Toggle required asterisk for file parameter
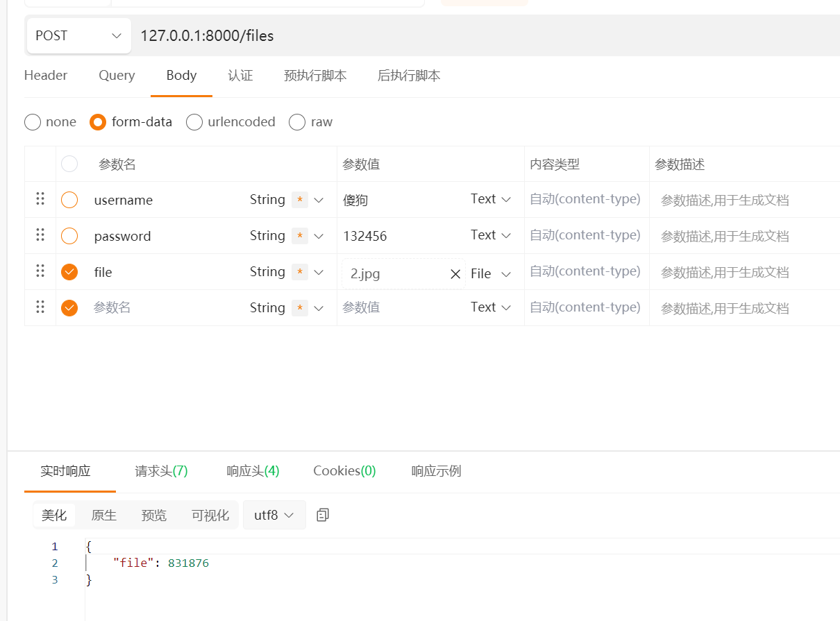This screenshot has width=840, height=621. [x=299, y=272]
